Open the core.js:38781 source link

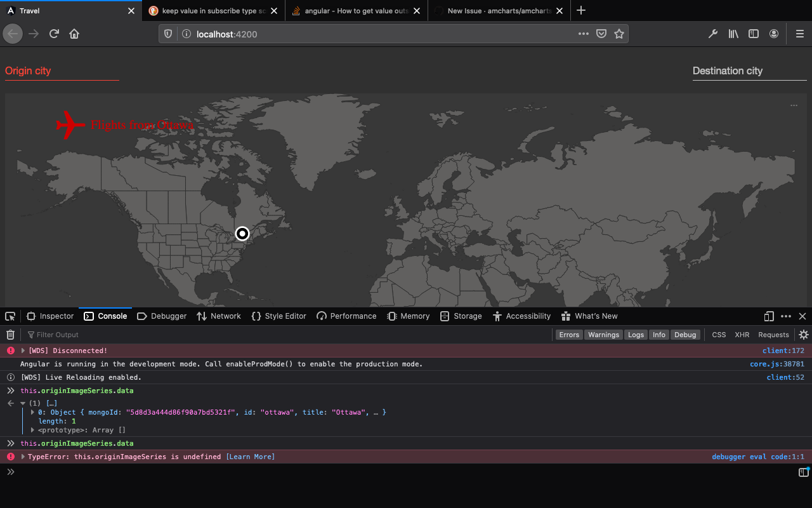coord(777,364)
